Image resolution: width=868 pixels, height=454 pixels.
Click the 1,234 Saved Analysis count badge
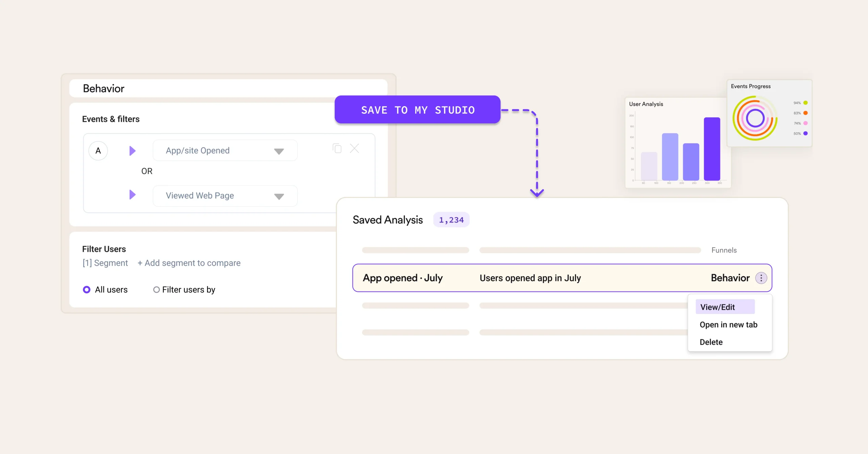(451, 220)
